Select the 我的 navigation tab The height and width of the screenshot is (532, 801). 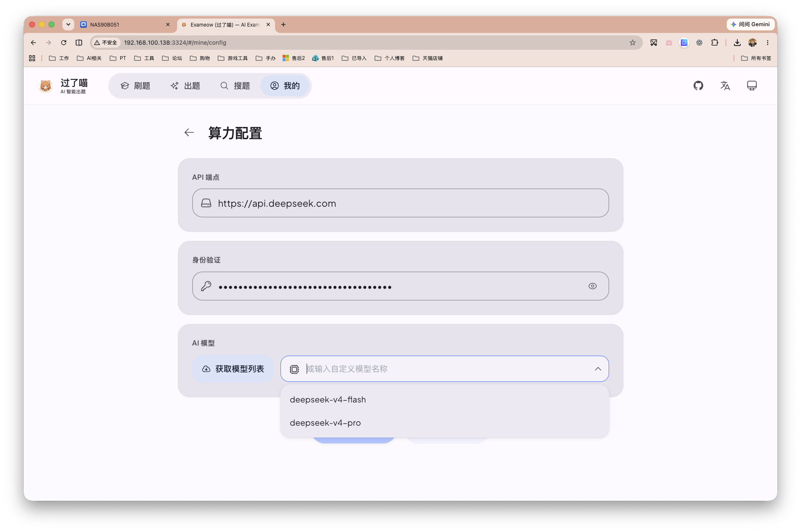coord(285,86)
